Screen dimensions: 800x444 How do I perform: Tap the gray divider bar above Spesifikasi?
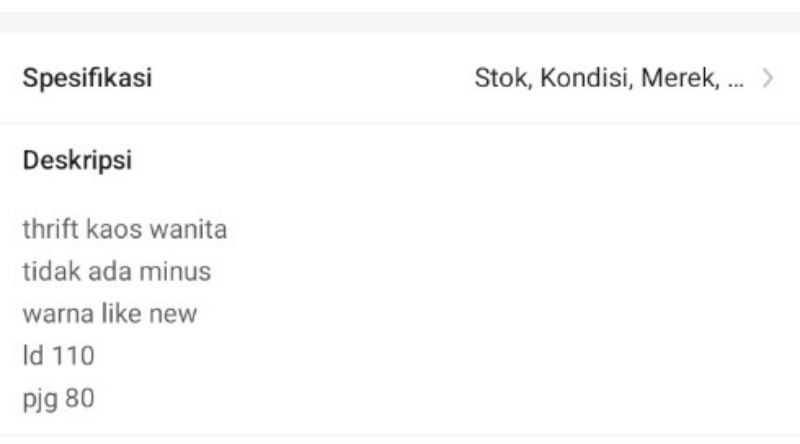[400, 23]
